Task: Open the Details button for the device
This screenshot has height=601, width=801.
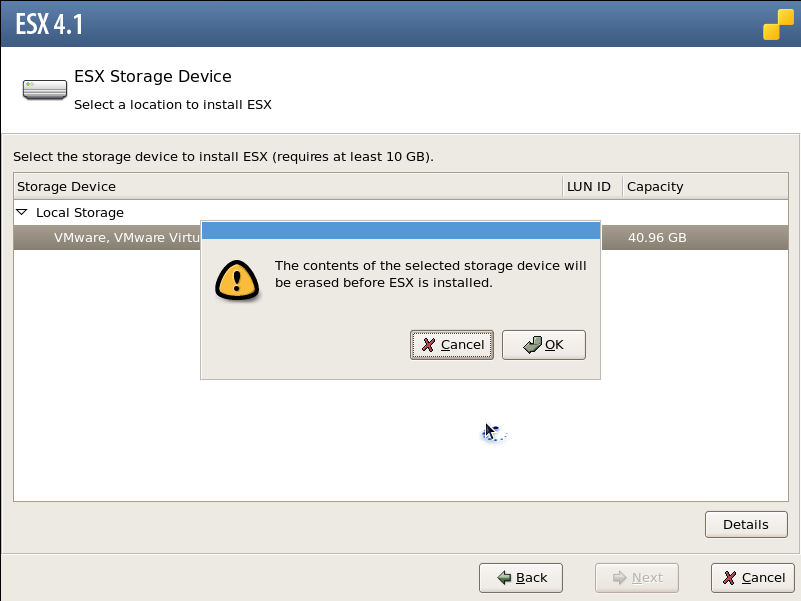Action: (746, 524)
